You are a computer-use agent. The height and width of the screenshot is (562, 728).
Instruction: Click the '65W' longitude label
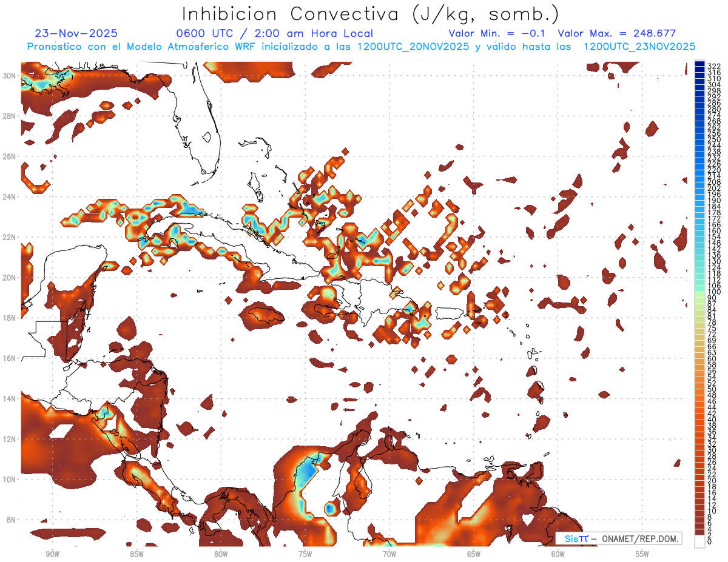(x=473, y=554)
